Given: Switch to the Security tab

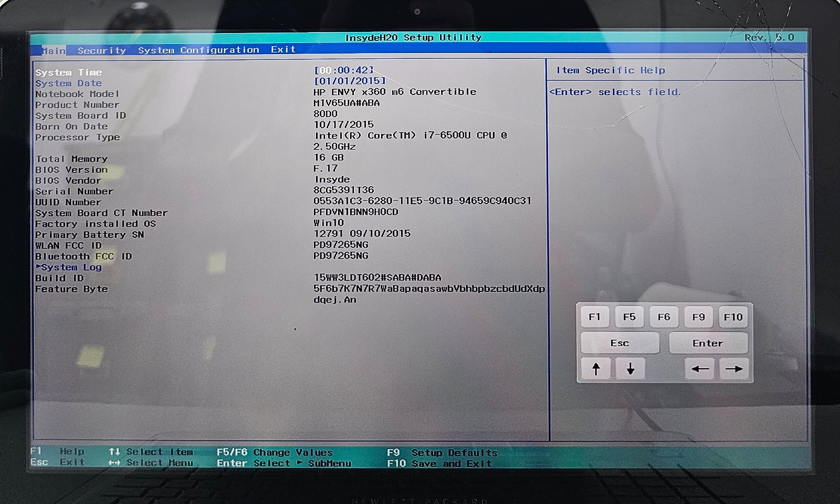Looking at the screenshot, I should point(102,50).
